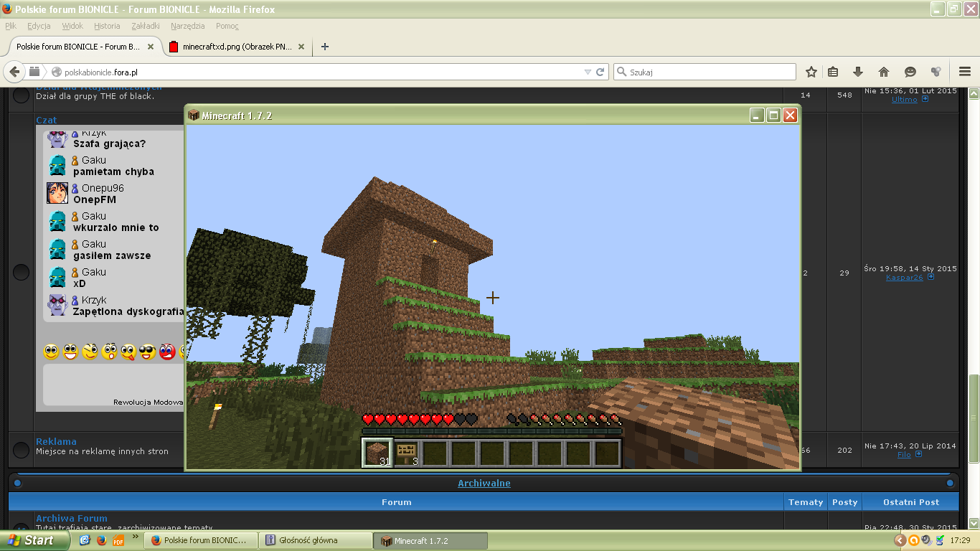Click inside the Szukaj search field
This screenshot has width=980, height=551.
703,72
